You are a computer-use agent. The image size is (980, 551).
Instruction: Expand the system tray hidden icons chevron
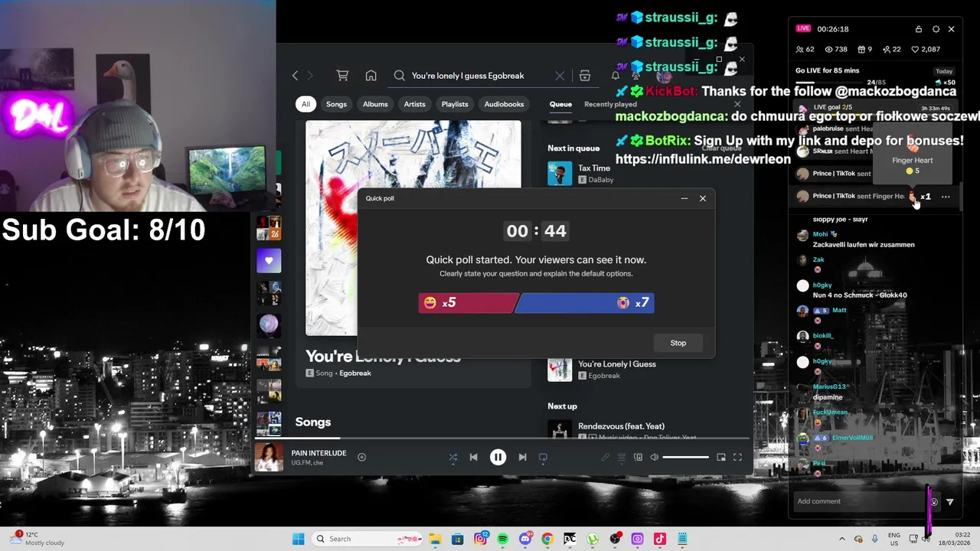(841, 539)
